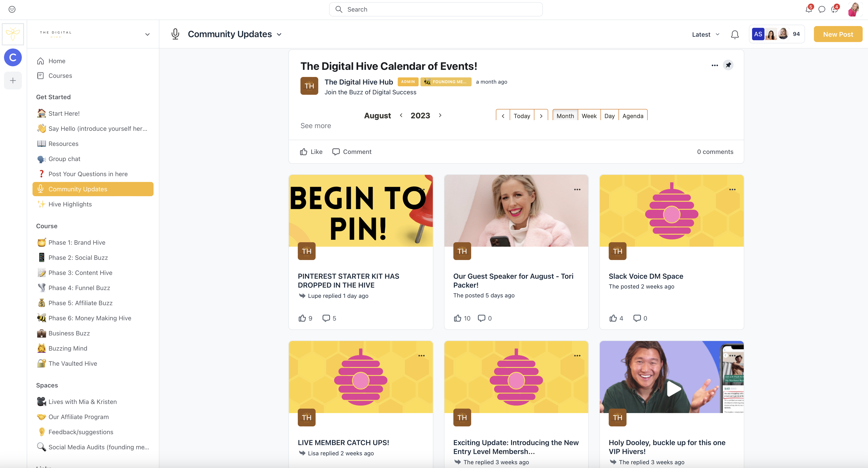Select The Digital Hive community logo icon
The width and height of the screenshot is (868, 468).
pos(13,34)
